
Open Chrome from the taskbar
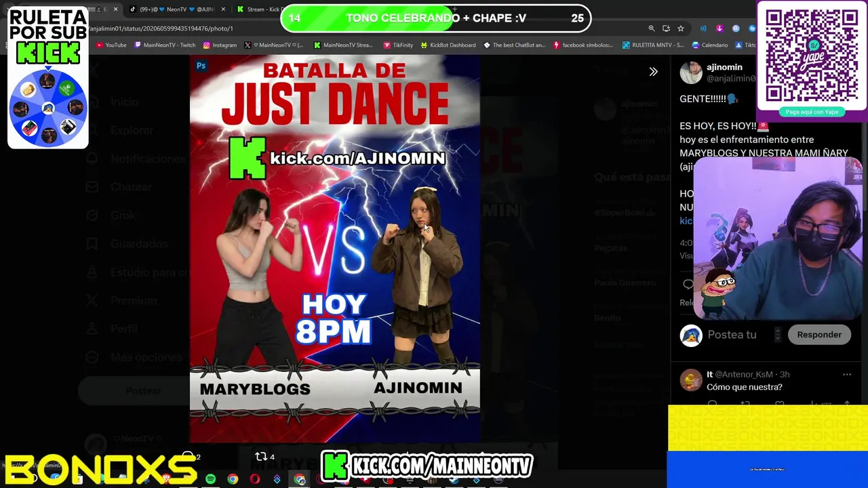233,479
